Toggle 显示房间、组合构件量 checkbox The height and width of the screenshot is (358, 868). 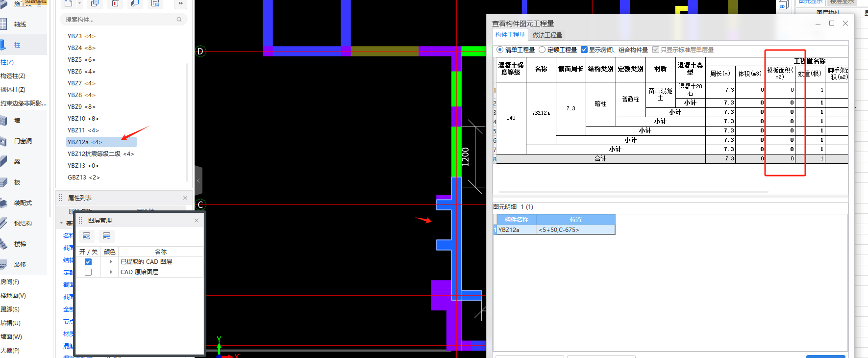click(x=584, y=50)
